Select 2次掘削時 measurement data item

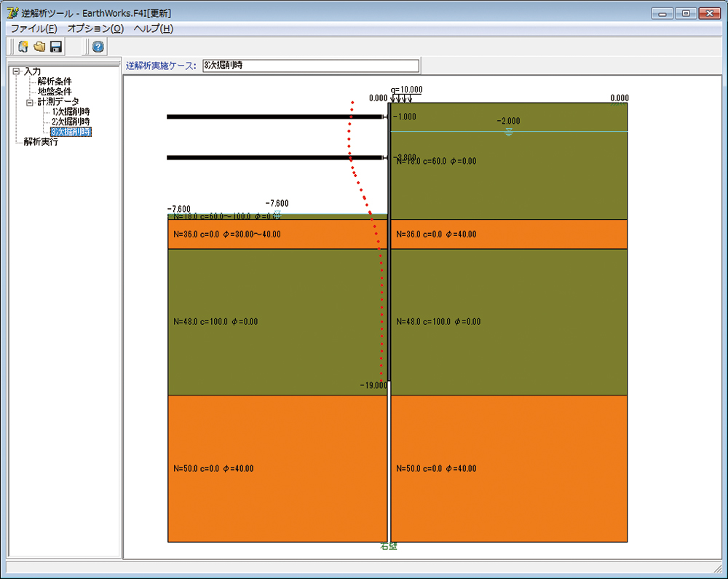[x=71, y=122]
